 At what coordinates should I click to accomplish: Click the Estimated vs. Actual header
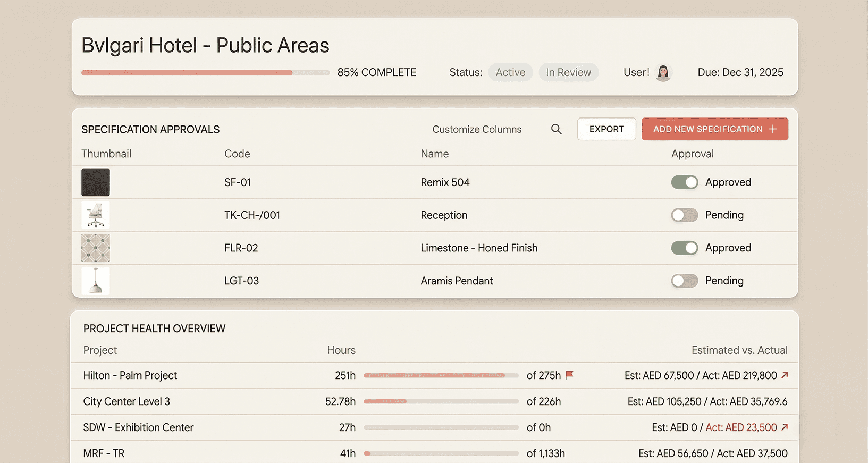click(739, 350)
